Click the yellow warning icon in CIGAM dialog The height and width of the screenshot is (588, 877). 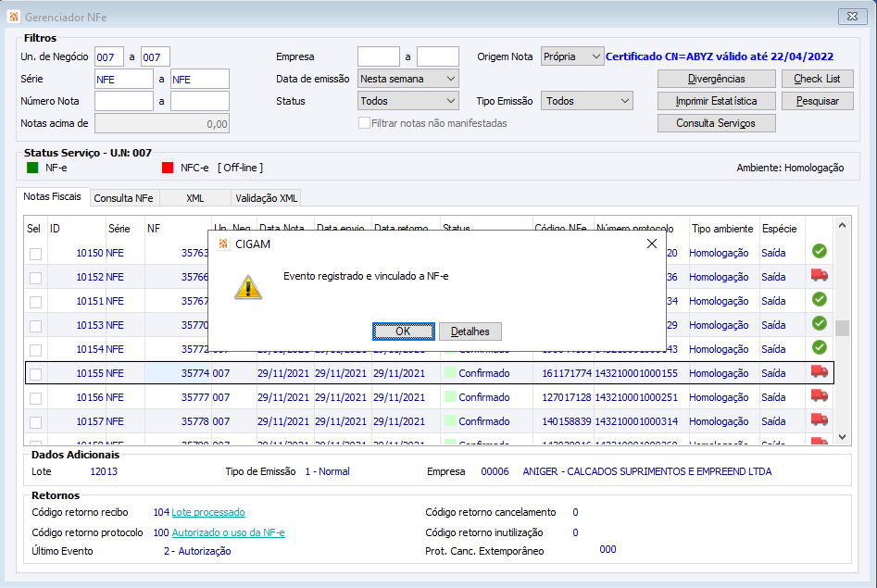[247, 285]
